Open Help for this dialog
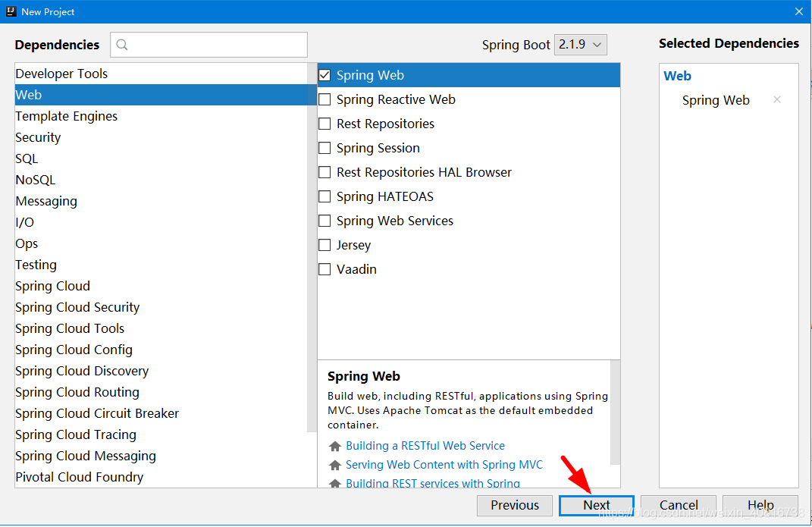The image size is (812, 527). (760, 505)
